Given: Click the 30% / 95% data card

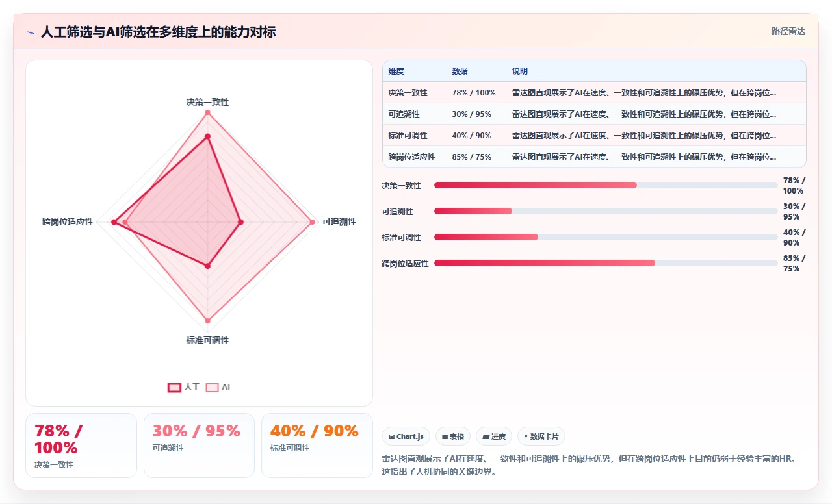Looking at the screenshot, I should coord(199,446).
